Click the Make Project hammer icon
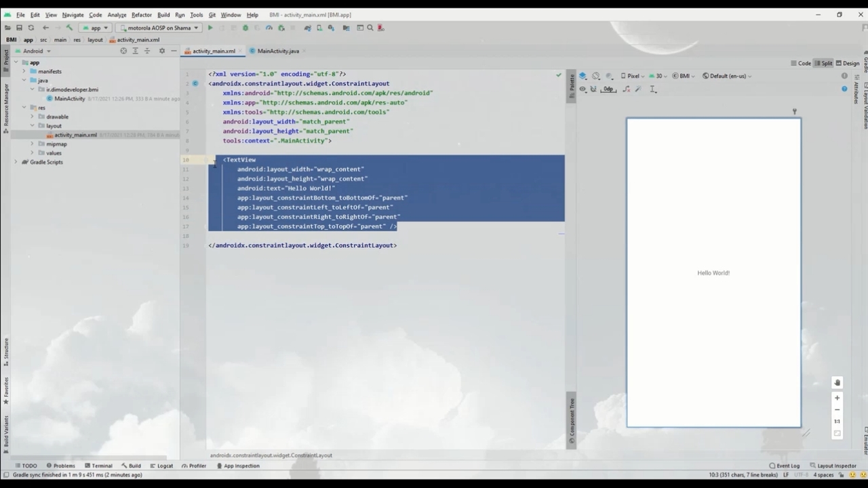868x488 pixels. click(69, 28)
